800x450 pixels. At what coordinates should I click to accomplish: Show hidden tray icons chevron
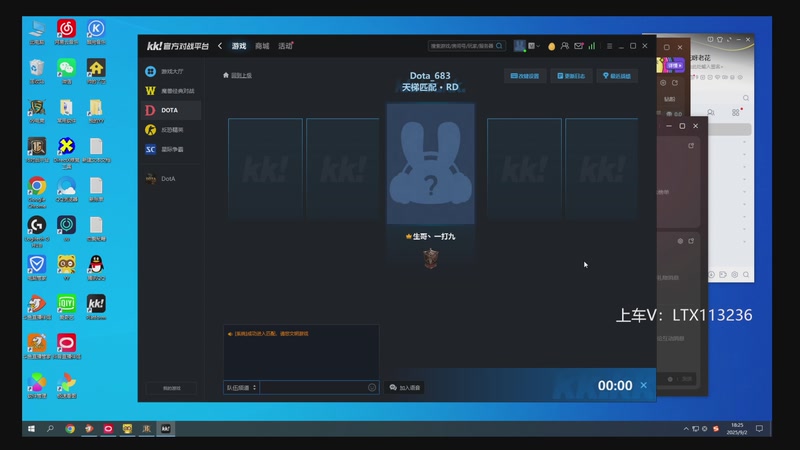point(686,429)
